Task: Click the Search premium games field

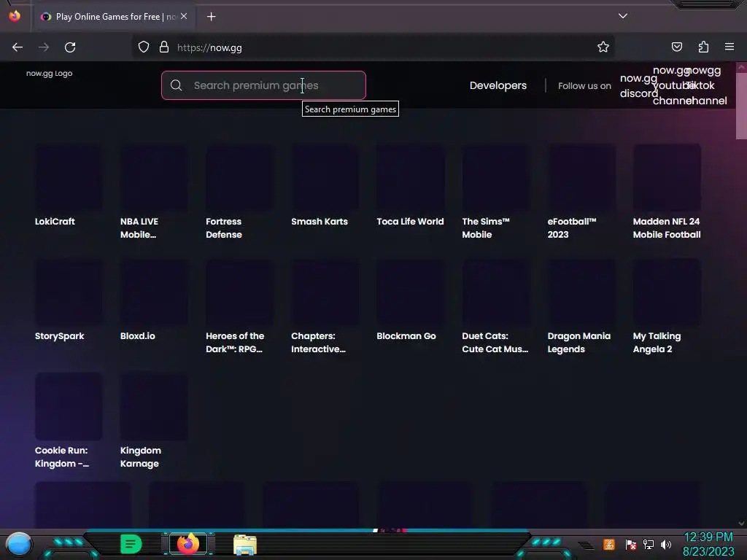Action: click(x=263, y=85)
